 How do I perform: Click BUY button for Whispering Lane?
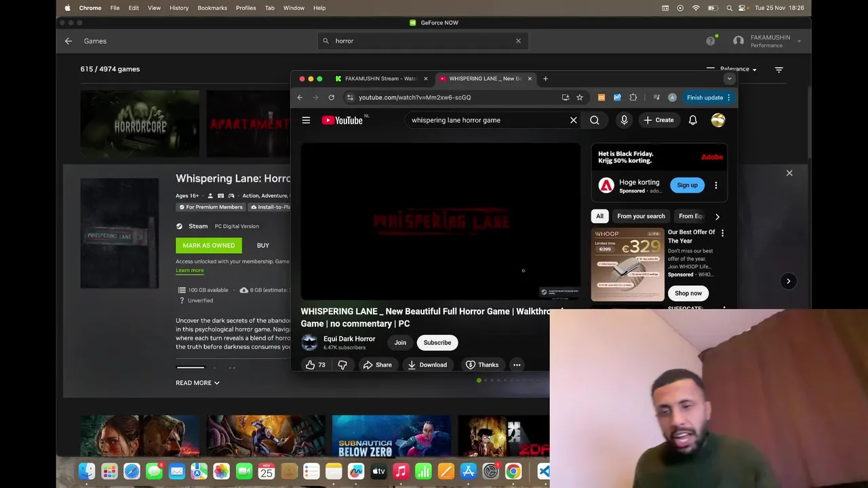(x=263, y=245)
